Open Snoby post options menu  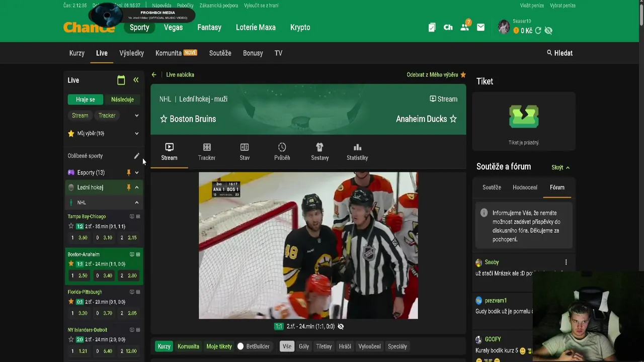click(566, 262)
